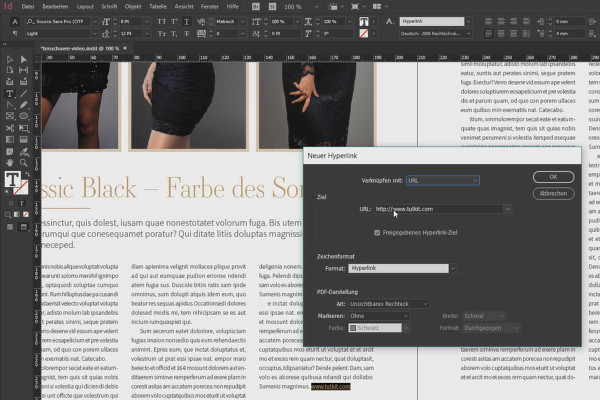
Task: Open Adobe Stock via St icon
Action: [272, 7]
